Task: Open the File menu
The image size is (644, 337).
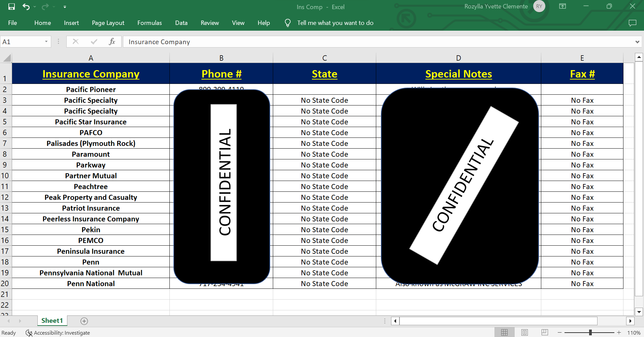Action: (12, 23)
